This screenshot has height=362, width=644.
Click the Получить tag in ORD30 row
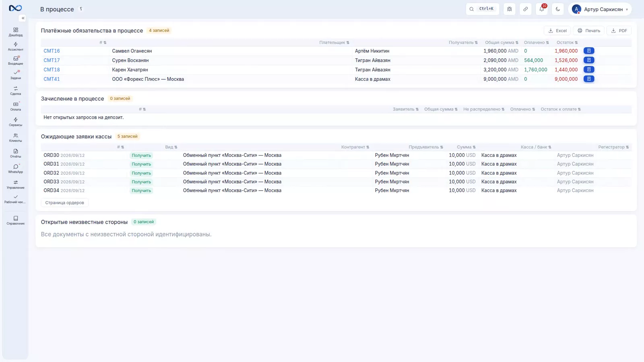[141, 156]
